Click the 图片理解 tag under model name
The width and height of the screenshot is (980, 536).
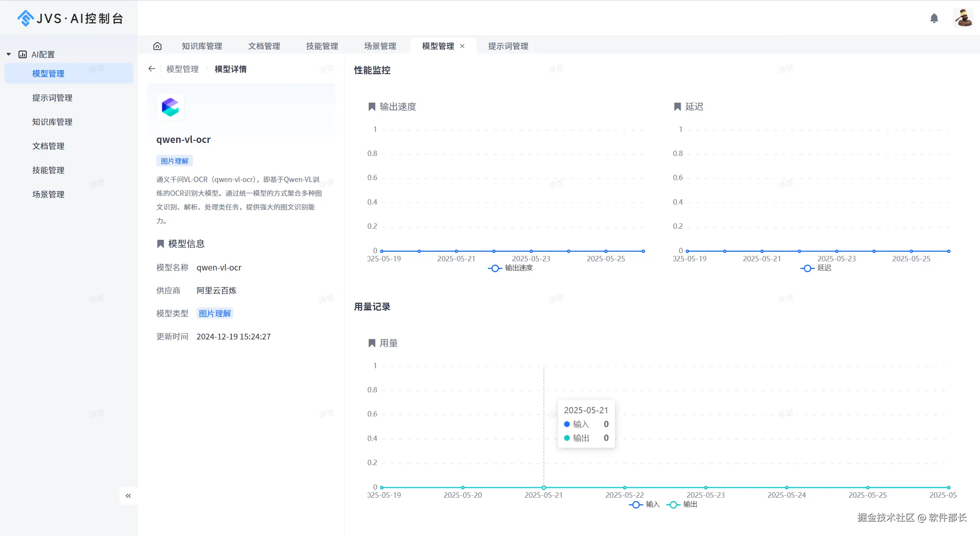click(174, 161)
